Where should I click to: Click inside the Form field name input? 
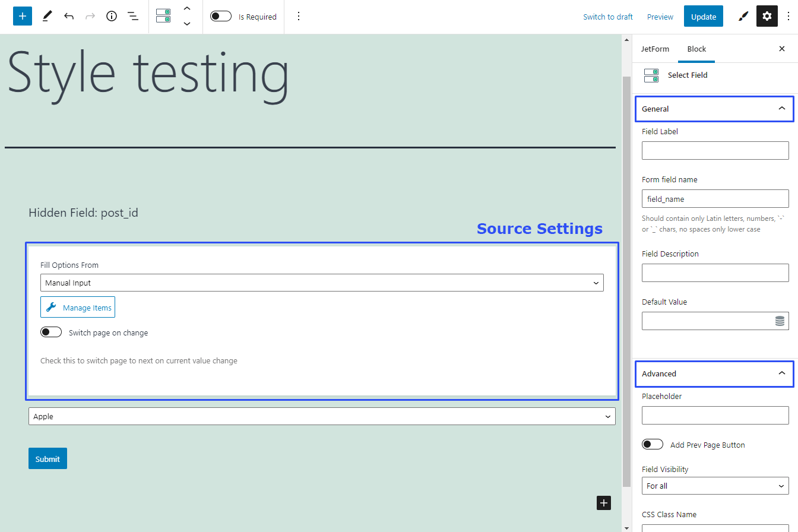pyautogui.click(x=715, y=198)
